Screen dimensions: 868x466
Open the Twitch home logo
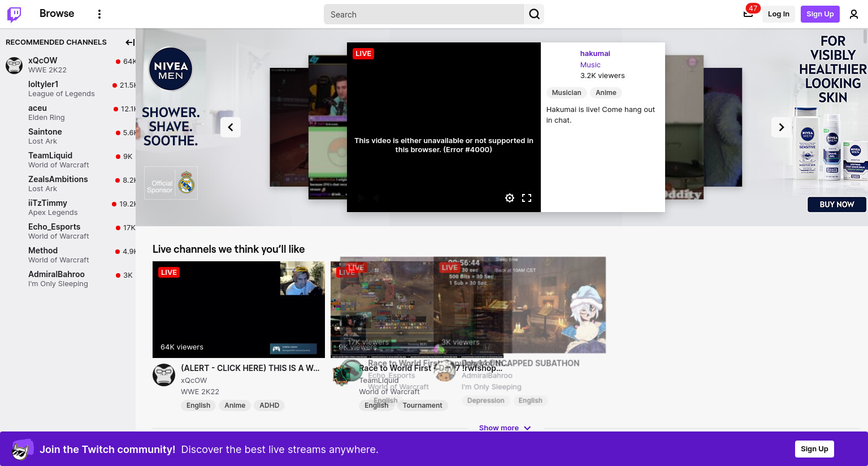[x=14, y=14]
